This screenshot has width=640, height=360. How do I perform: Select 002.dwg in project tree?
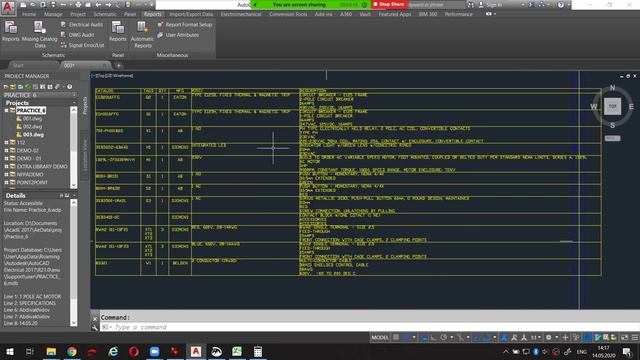[x=32, y=127]
